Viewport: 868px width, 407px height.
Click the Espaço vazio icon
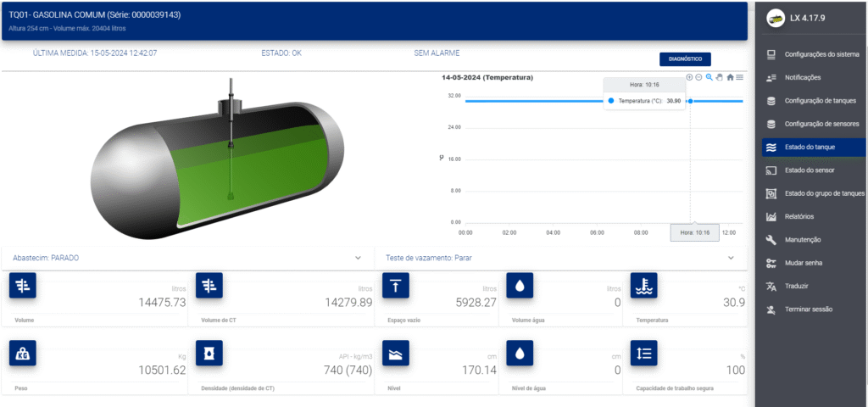[396, 287]
